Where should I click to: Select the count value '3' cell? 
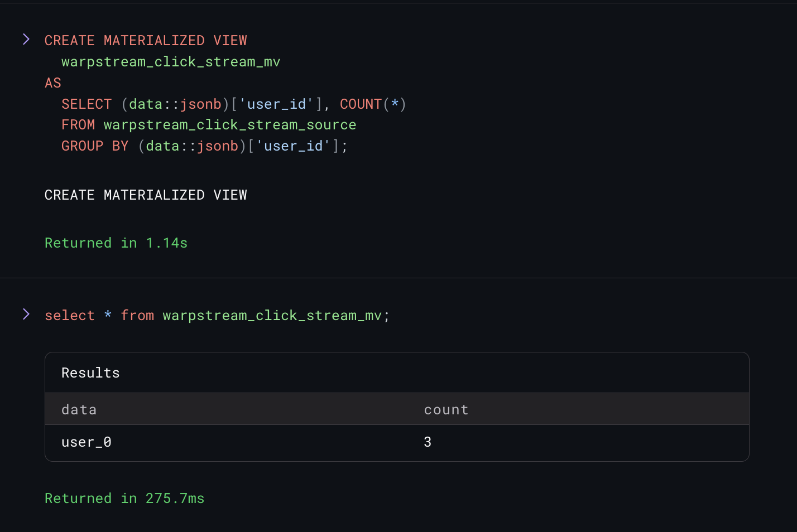[x=428, y=442]
